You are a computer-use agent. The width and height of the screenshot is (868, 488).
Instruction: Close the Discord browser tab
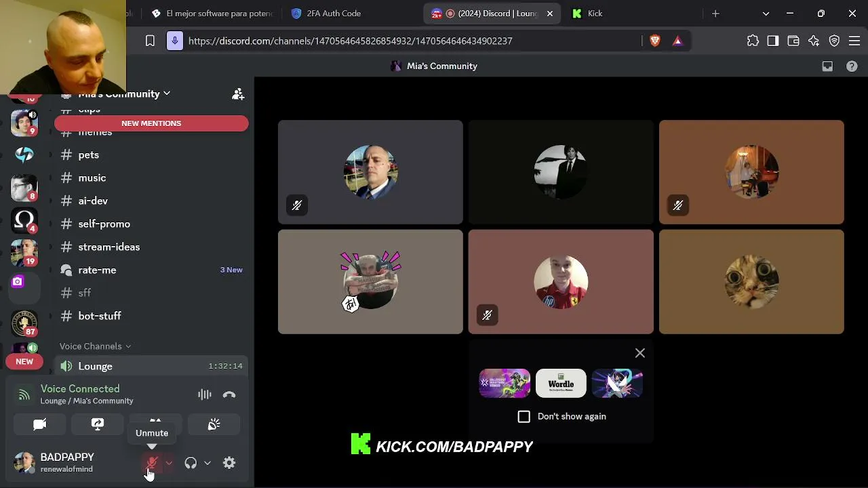pyautogui.click(x=550, y=14)
